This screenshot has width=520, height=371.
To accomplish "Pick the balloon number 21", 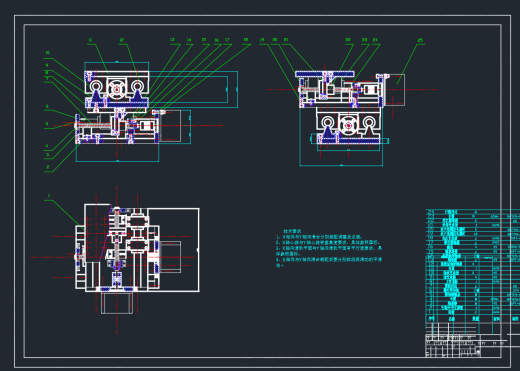I will pyautogui.click(x=286, y=40).
